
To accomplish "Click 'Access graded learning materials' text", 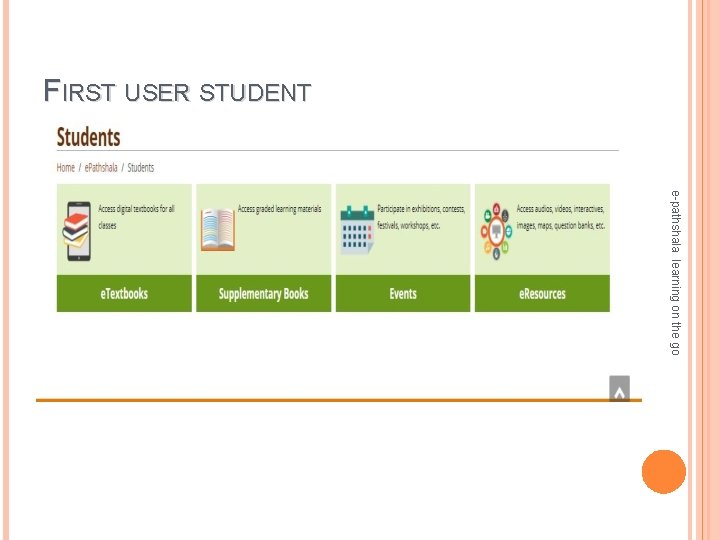I will [280, 209].
